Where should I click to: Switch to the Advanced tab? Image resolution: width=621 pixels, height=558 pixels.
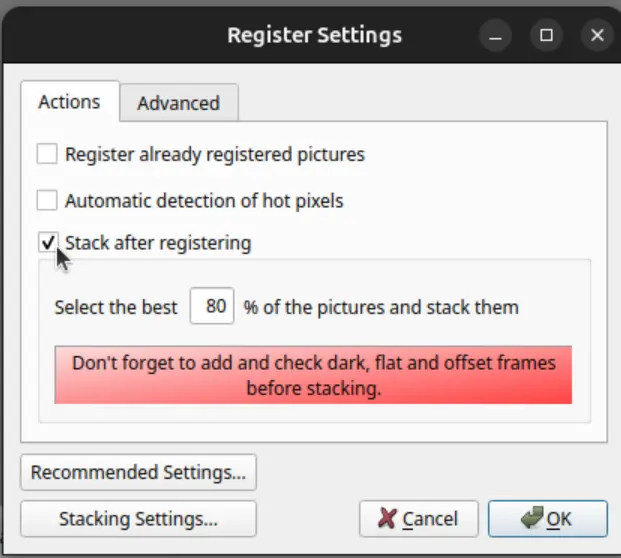[178, 103]
